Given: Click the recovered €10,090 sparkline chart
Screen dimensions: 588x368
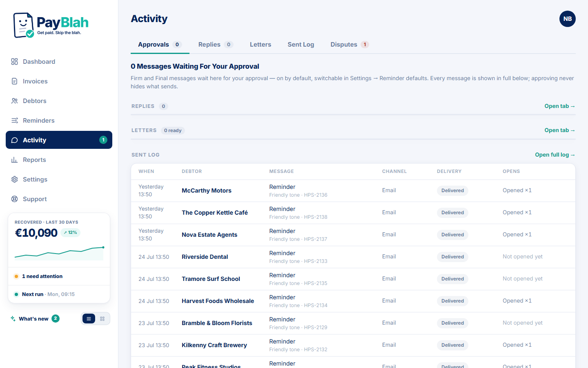Looking at the screenshot, I should click(x=59, y=253).
